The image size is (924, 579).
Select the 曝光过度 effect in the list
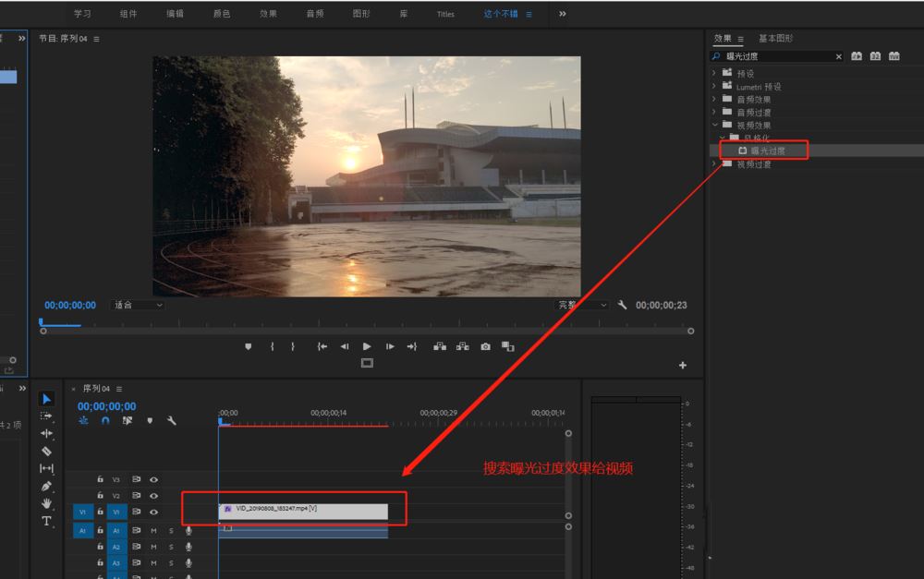tap(767, 151)
